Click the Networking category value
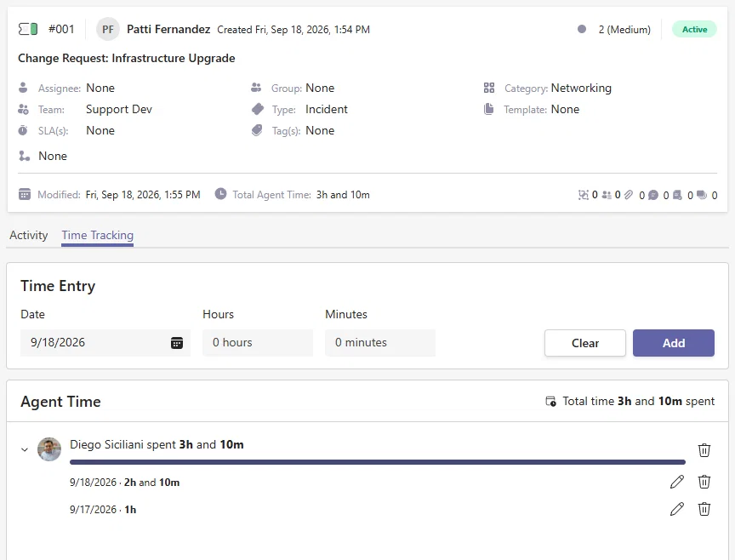 (x=581, y=88)
